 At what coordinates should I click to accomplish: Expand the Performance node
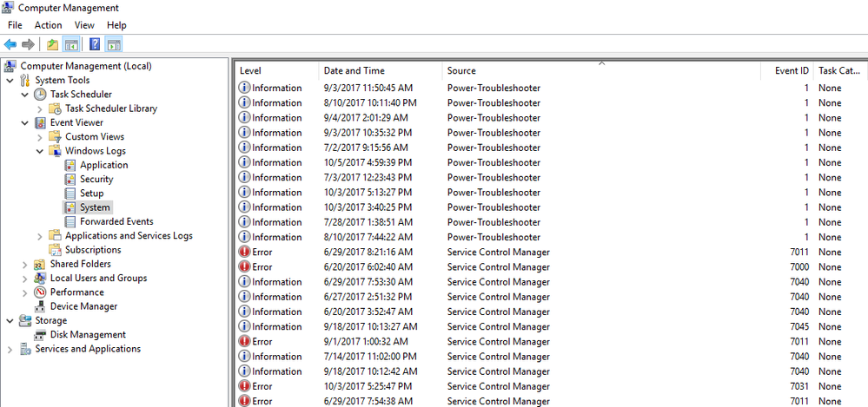tap(25, 292)
